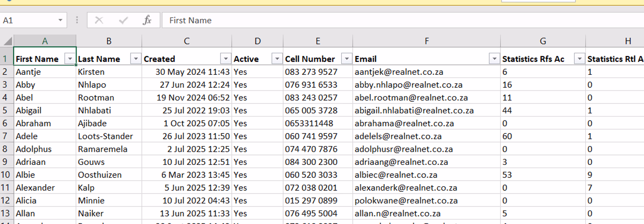Open the Email column filter dropdown
Image resolution: width=644 pixels, height=224 pixels.
click(494, 59)
